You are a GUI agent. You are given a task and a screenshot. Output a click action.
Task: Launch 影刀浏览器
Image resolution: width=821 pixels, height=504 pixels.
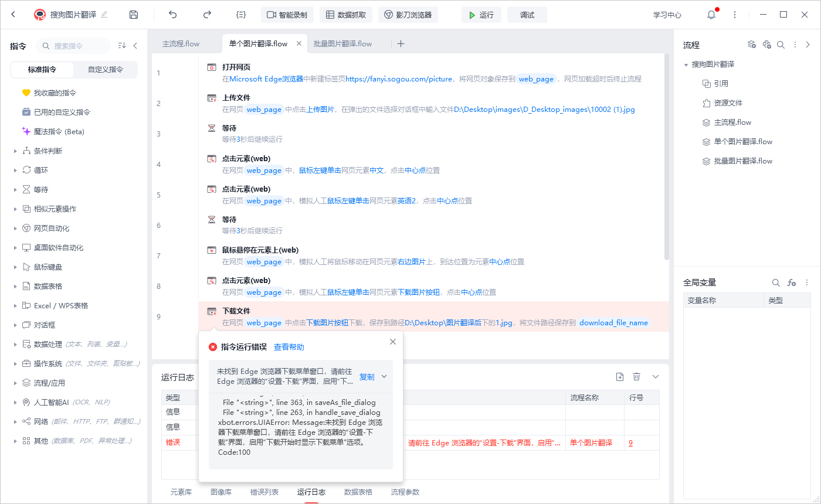pos(408,15)
